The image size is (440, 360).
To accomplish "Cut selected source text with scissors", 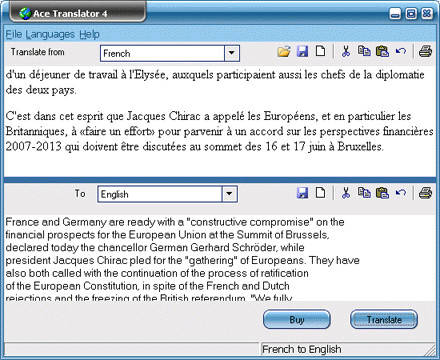I will click(x=346, y=52).
